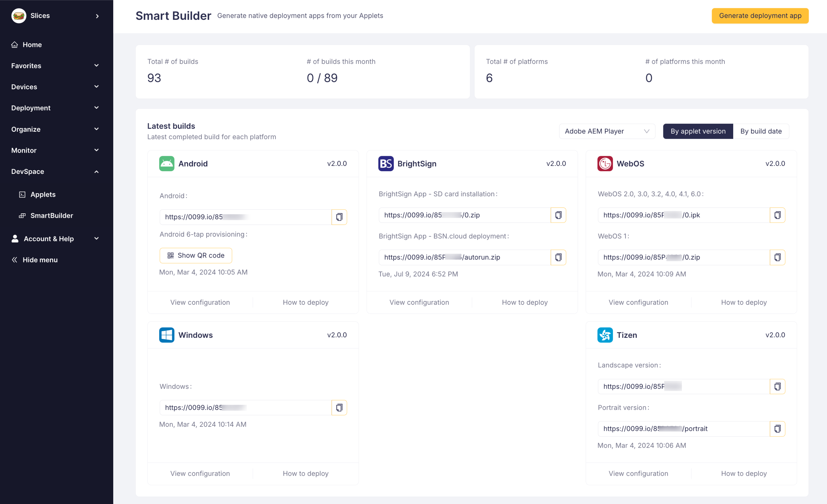Click Generate deployment app button
The image size is (827, 504).
pyautogui.click(x=760, y=16)
